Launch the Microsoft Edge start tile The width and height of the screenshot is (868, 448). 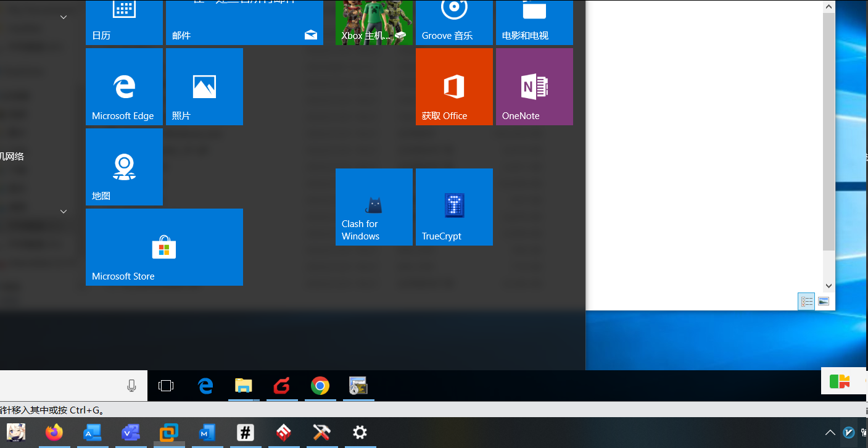pyautogui.click(x=124, y=86)
